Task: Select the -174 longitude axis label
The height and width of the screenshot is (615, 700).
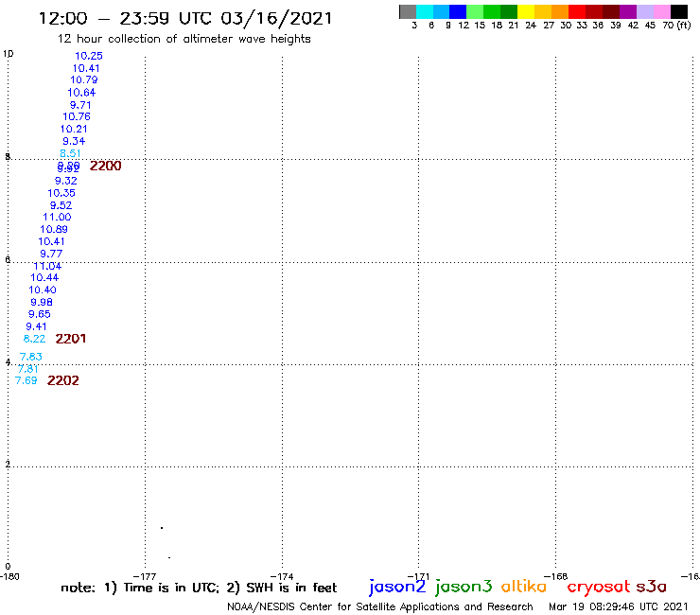Action: [282, 576]
